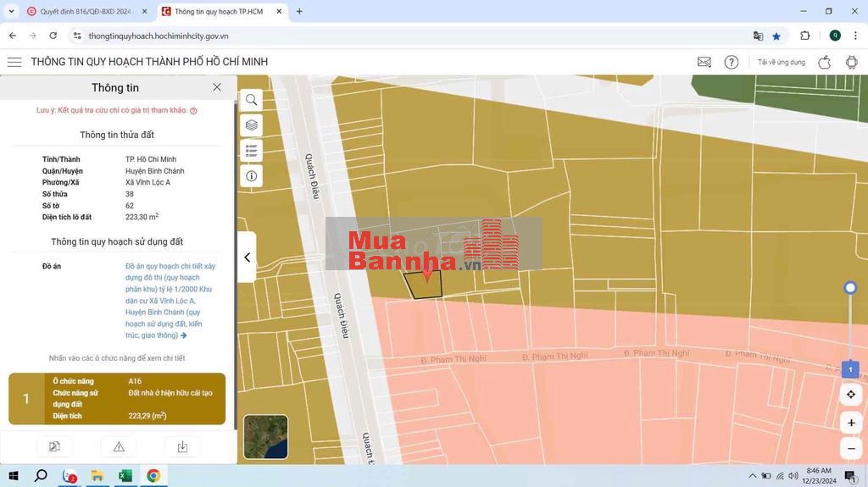Viewport: 868px width, 487px height.
Task: Collapse the side panel with left chevron
Action: [x=247, y=257]
